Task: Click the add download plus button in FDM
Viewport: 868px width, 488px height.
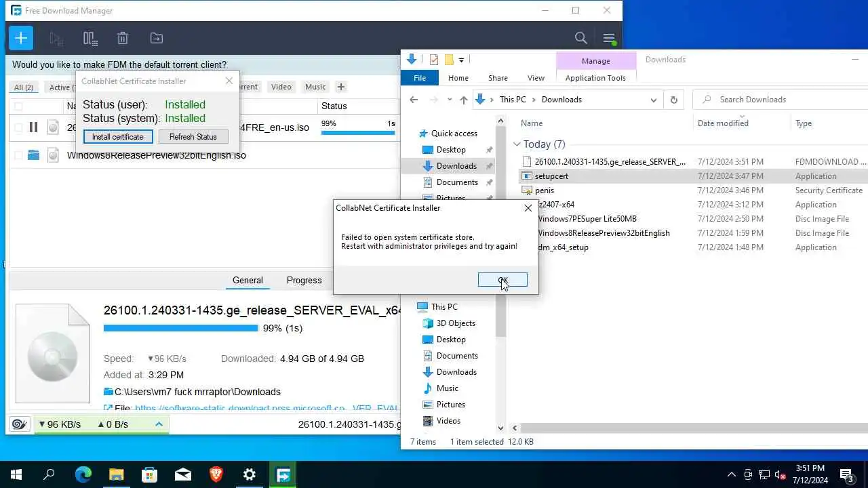Action: pyautogui.click(x=21, y=38)
